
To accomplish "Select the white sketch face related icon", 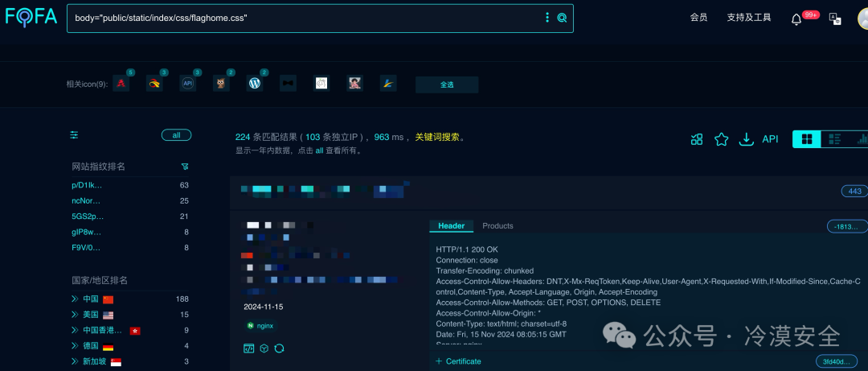I will coord(321,84).
